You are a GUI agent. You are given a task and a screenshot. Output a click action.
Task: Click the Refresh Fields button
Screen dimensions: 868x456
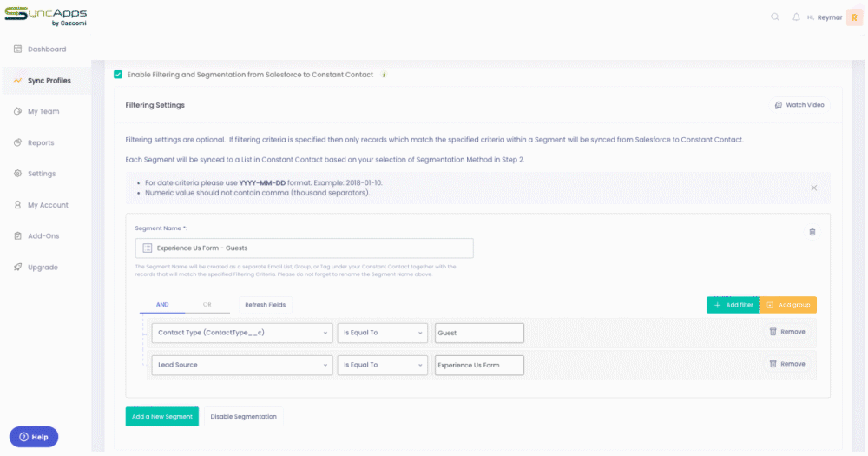pos(265,305)
